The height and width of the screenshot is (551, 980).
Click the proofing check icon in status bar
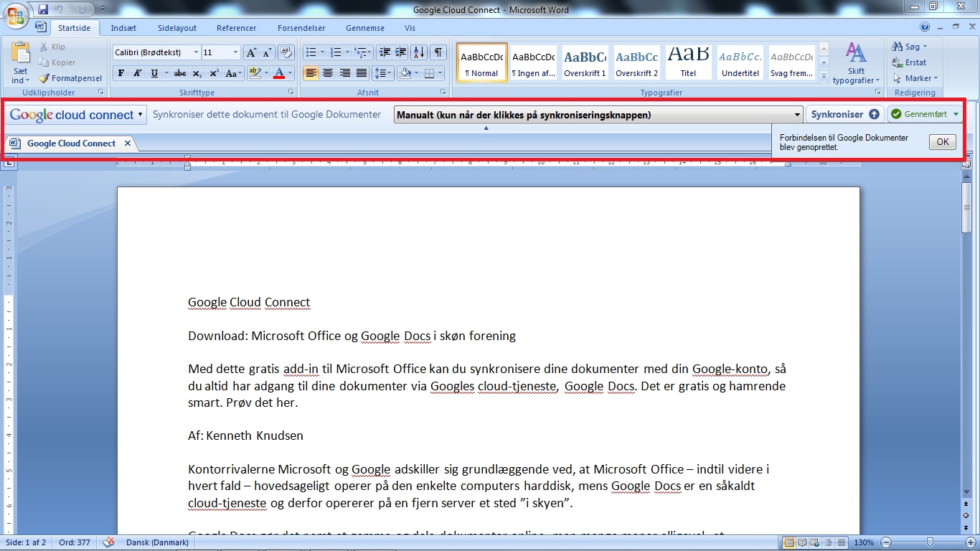(x=109, y=542)
